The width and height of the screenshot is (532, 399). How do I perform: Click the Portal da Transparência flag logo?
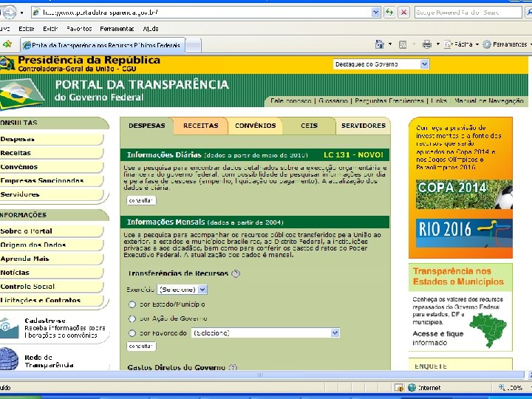[x=21, y=94]
